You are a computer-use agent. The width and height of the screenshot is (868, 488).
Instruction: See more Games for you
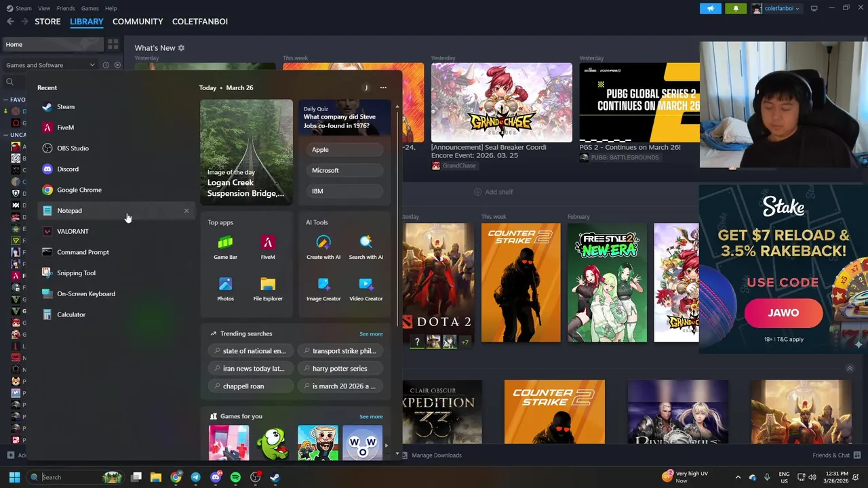pyautogui.click(x=371, y=417)
